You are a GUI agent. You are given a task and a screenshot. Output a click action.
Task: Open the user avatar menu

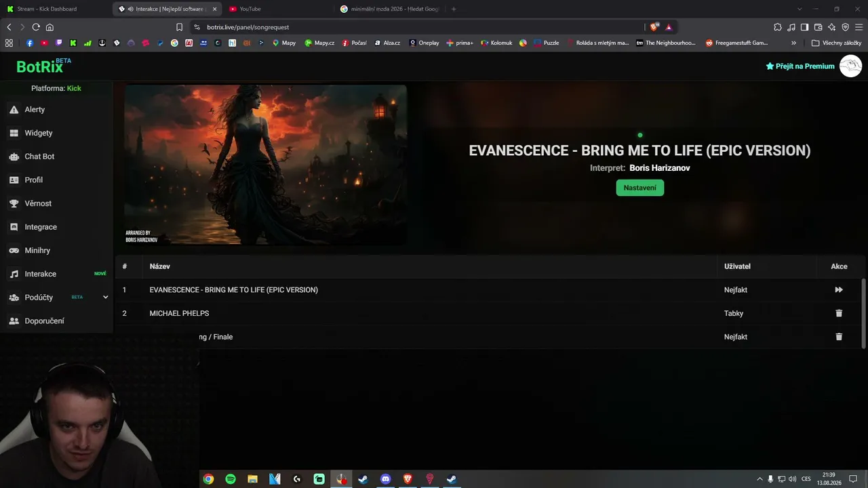tap(850, 66)
